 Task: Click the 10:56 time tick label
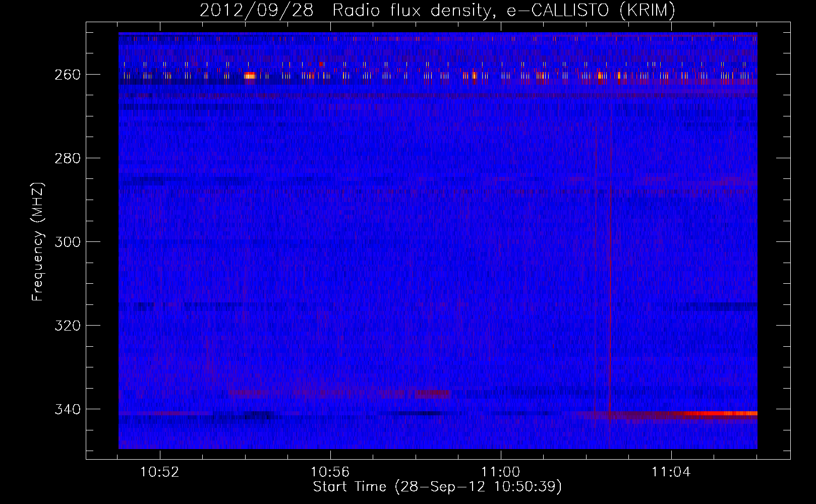coord(330,472)
